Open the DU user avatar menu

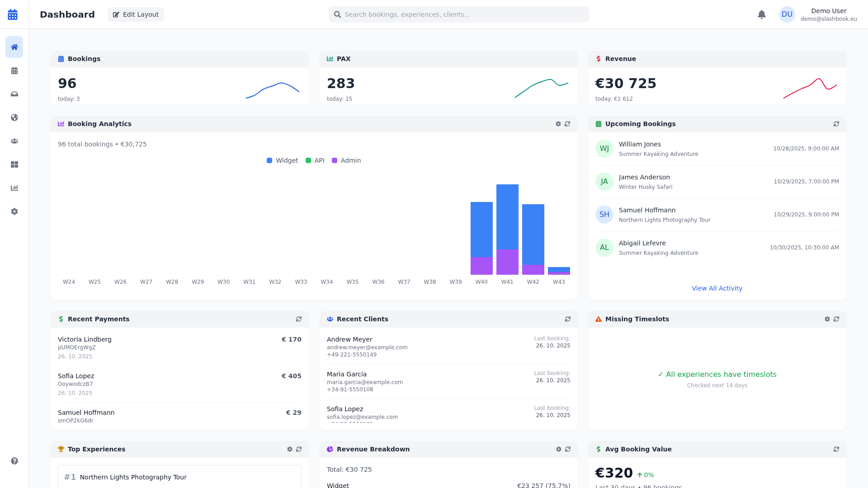pyautogui.click(x=787, y=14)
